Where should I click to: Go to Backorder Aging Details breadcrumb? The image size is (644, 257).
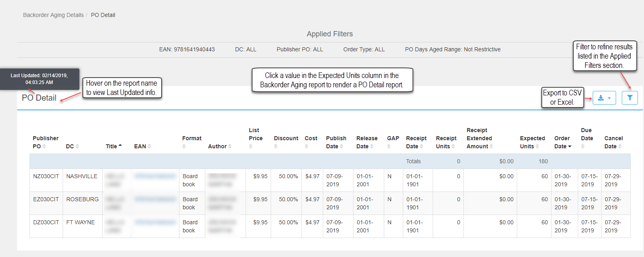[53, 15]
